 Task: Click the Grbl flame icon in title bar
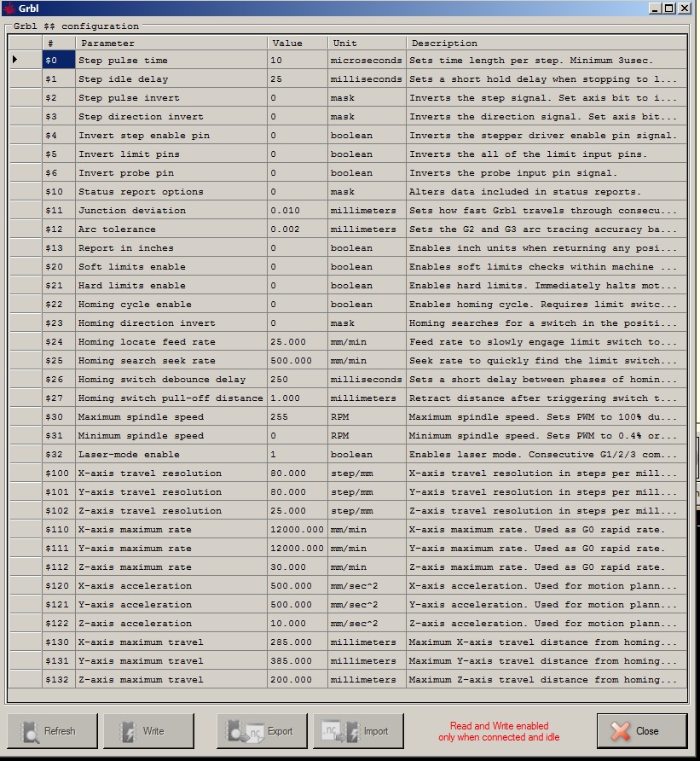(x=9, y=9)
